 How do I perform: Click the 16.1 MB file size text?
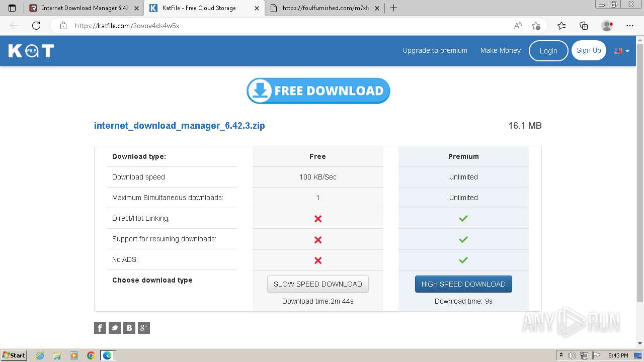click(525, 126)
